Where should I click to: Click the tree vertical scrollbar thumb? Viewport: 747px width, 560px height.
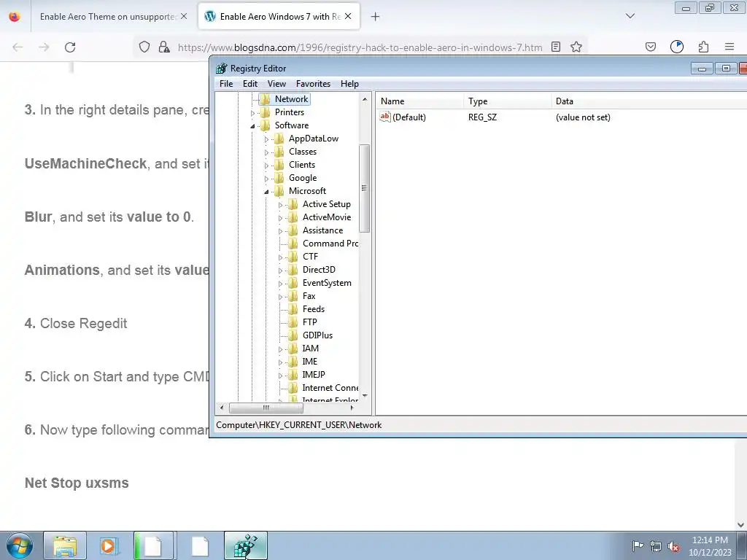click(365, 188)
